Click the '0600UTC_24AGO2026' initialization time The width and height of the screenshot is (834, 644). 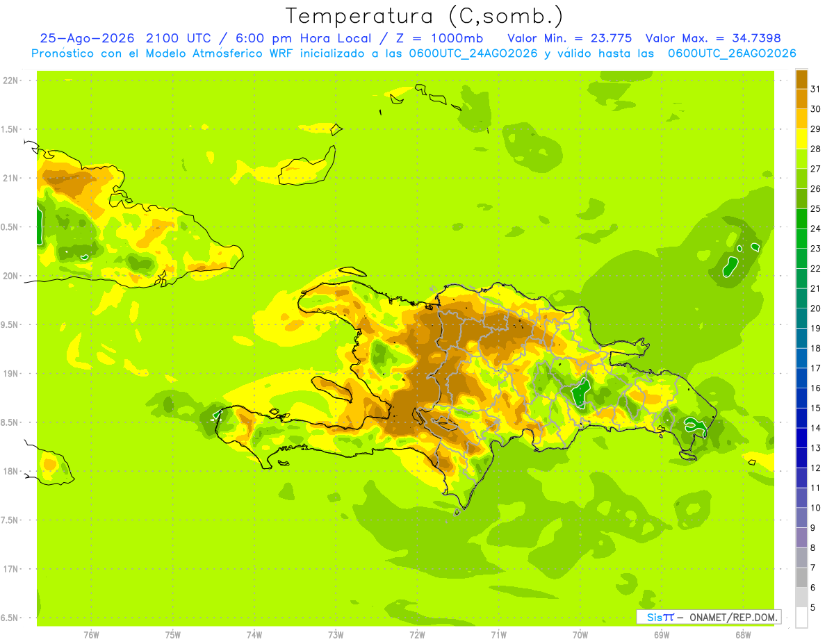(x=475, y=53)
